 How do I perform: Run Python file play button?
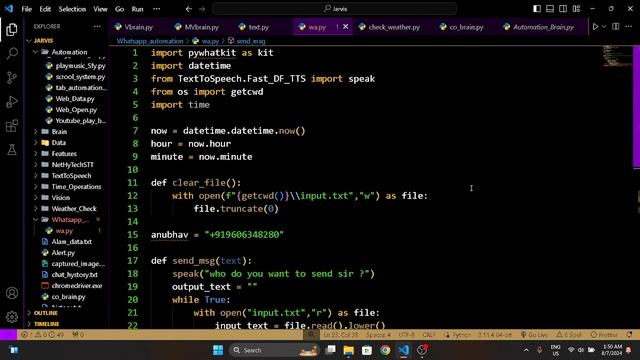tap(595, 27)
